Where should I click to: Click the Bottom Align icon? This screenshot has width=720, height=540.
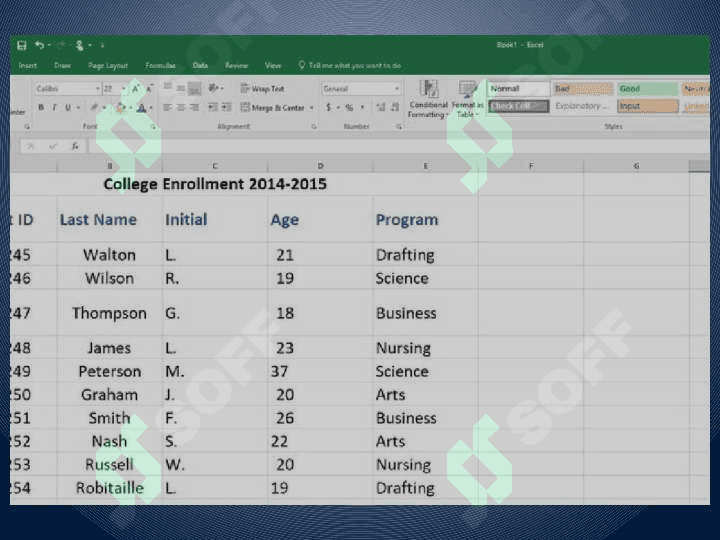195,88
